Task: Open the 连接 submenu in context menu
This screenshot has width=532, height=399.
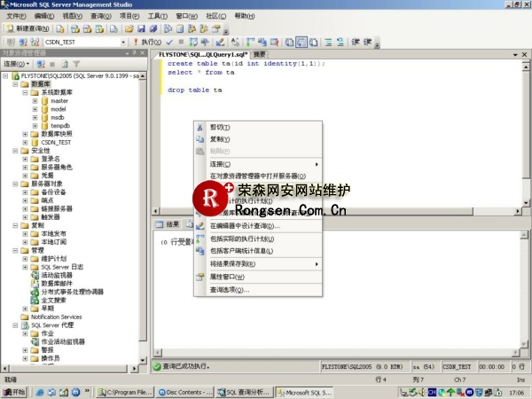Action: (258, 164)
